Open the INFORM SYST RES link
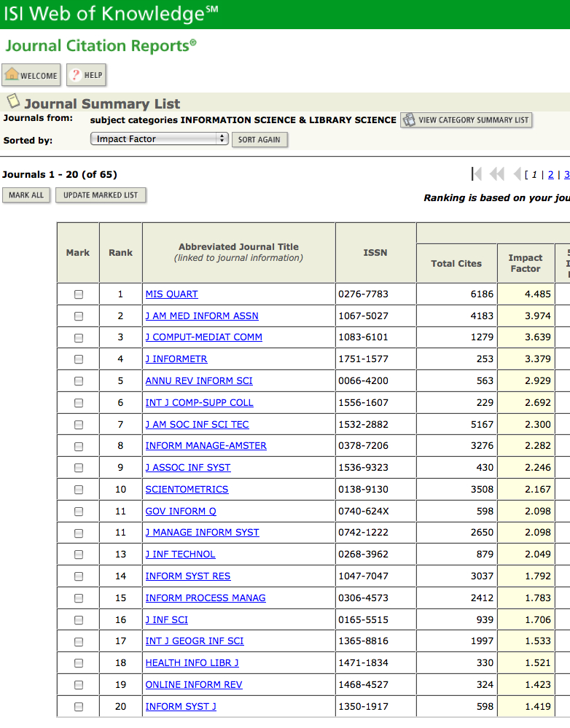 (x=187, y=576)
